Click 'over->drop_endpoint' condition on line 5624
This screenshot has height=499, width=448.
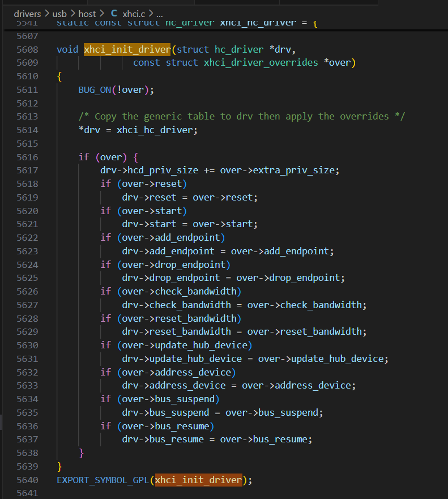point(174,265)
